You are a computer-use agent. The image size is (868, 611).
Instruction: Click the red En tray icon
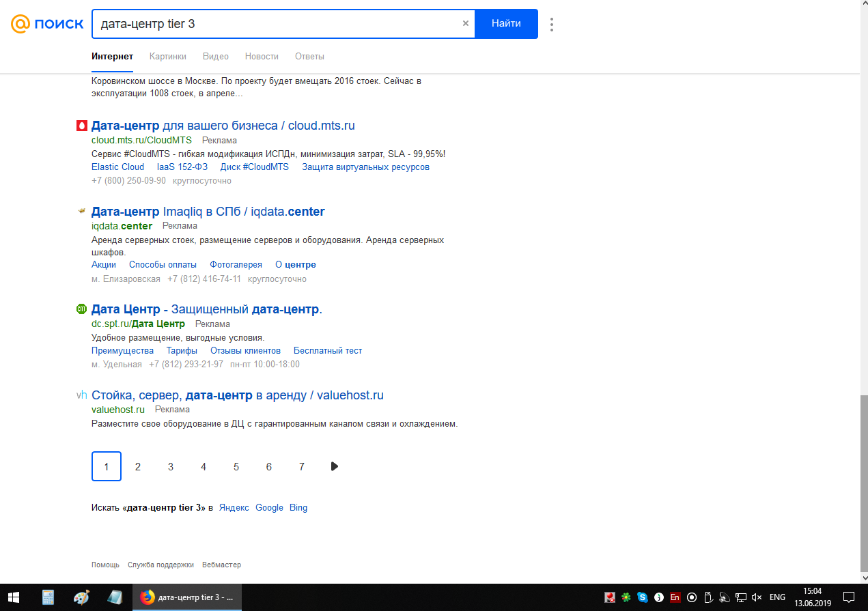[x=675, y=597]
